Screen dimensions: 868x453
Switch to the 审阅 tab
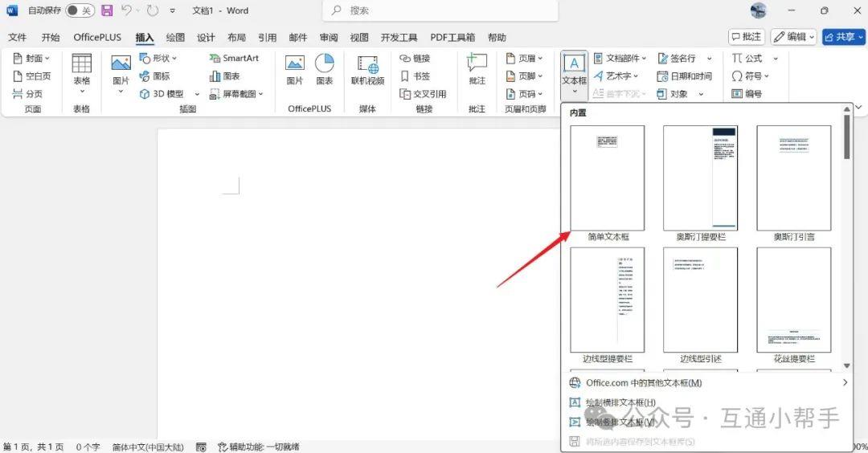click(x=328, y=37)
